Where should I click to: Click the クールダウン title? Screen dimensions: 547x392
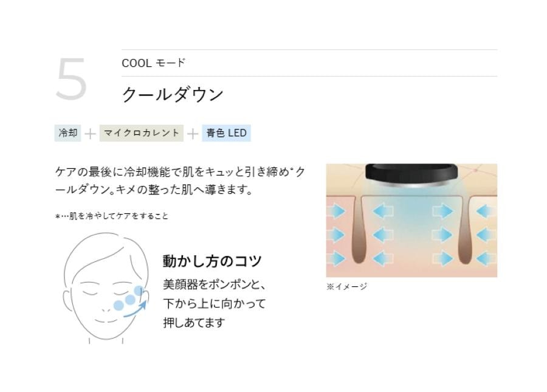[x=173, y=95]
